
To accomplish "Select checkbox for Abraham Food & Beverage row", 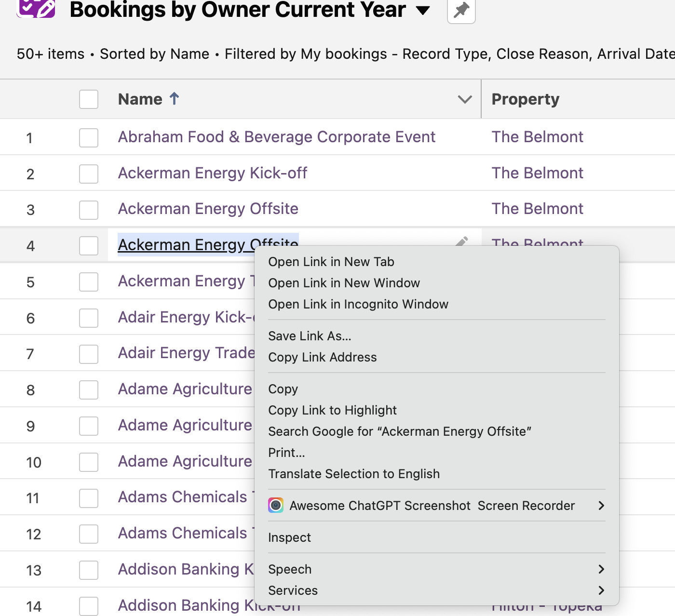I will 89,138.
